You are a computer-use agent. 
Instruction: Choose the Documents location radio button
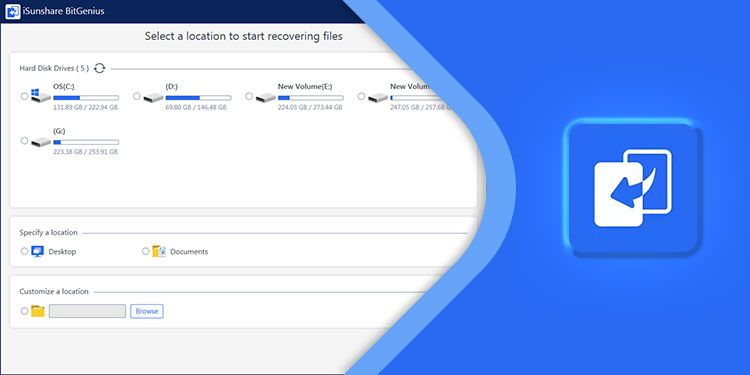146,251
